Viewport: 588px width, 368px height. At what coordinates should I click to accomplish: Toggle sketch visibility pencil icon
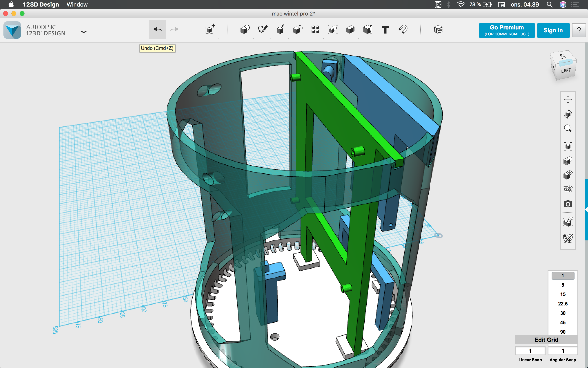(568, 238)
